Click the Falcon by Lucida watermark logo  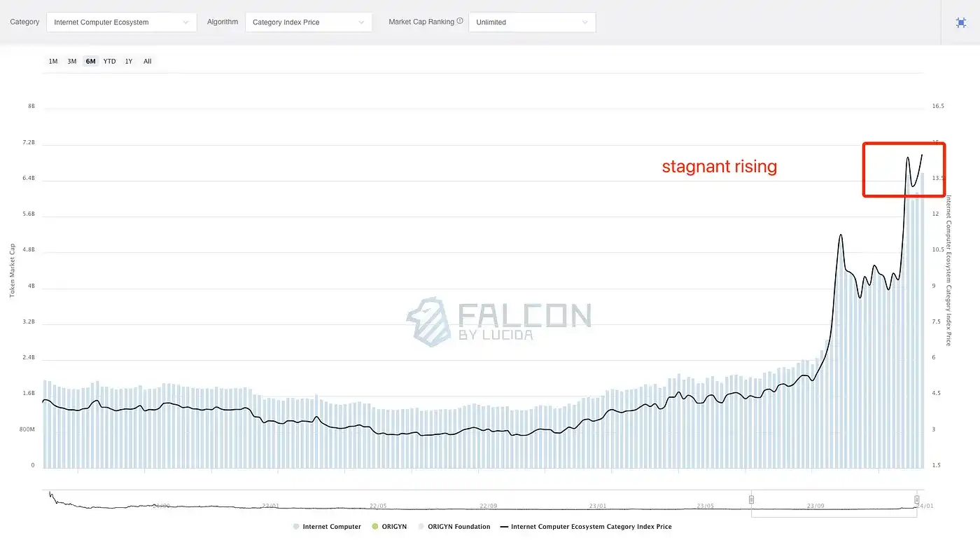[499, 322]
